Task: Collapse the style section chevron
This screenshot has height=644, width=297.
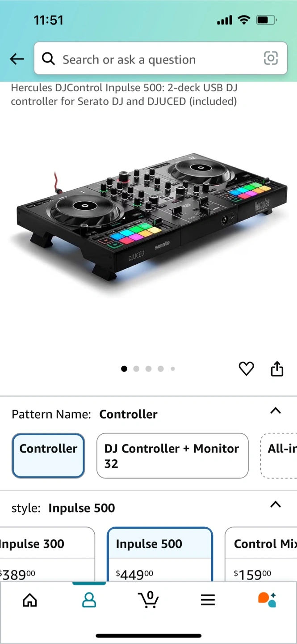Action: coord(276,504)
